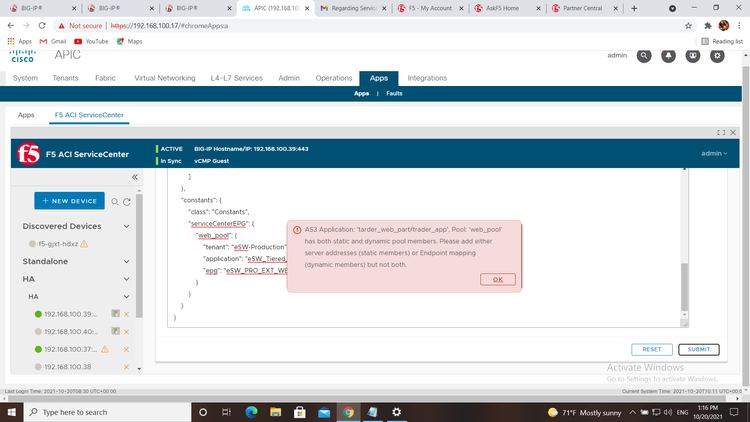The height and width of the screenshot is (422, 750).
Task: Open the Operations menu
Action: [333, 78]
